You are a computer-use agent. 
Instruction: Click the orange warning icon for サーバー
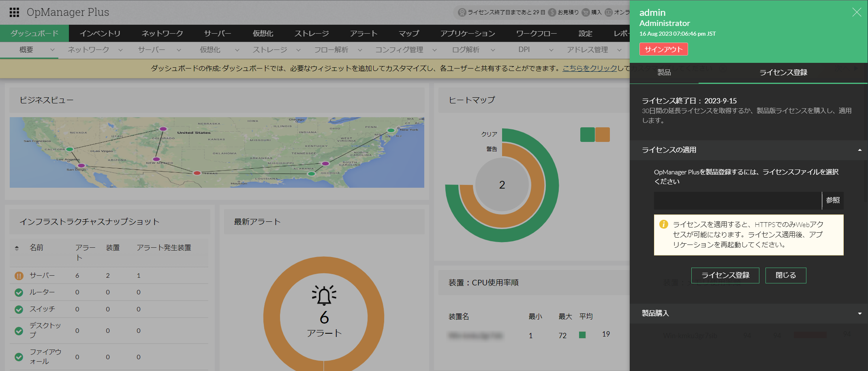(19, 276)
